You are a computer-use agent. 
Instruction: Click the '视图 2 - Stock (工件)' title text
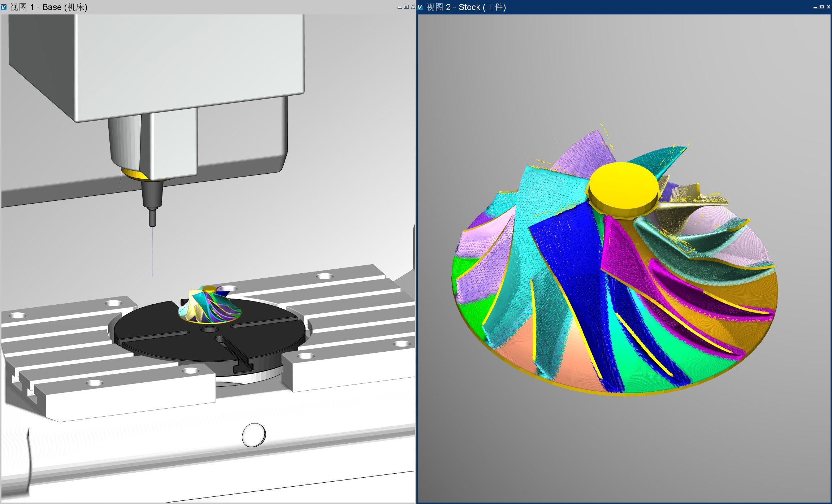pyautogui.click(x=466, y=7)
